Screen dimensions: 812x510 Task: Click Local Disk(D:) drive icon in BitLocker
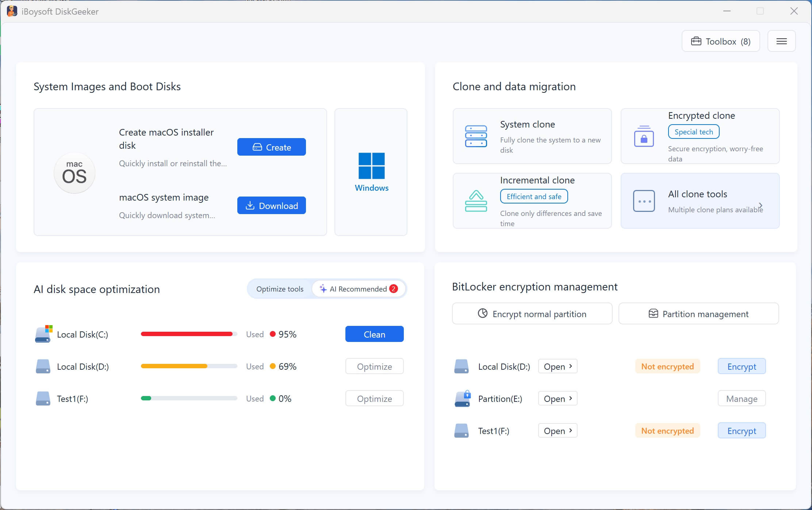(461, 366)
